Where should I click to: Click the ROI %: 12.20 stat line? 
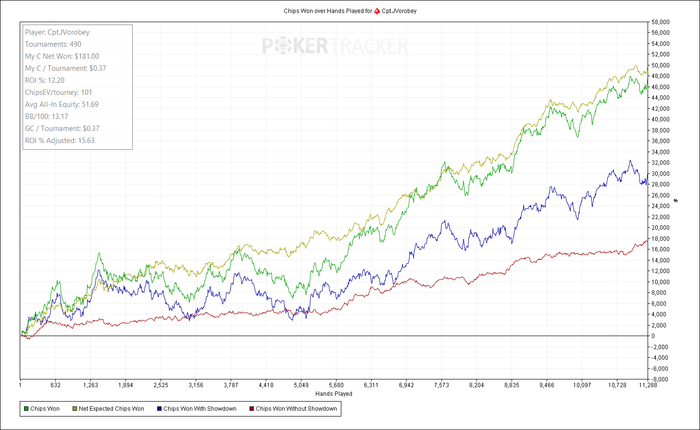45,80
